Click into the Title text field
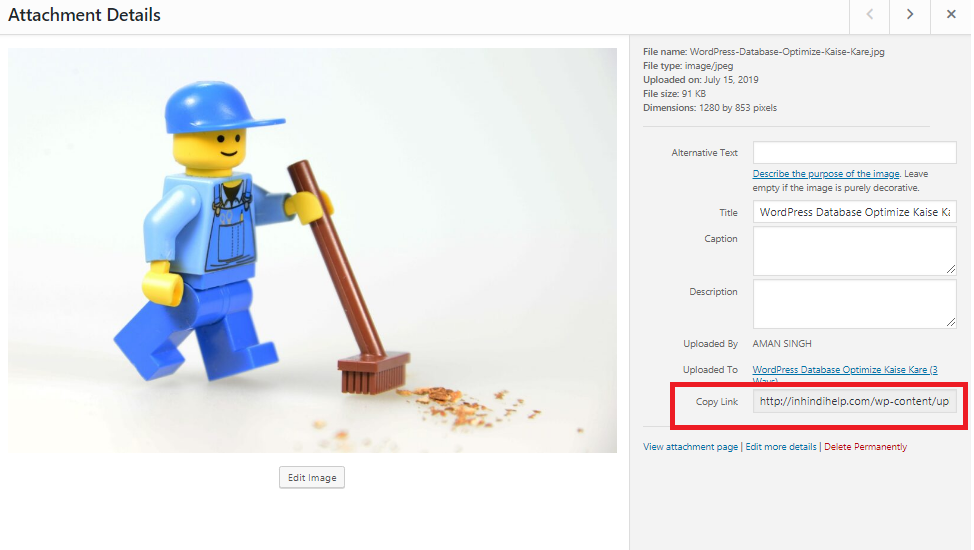 [x=854, y=212]
